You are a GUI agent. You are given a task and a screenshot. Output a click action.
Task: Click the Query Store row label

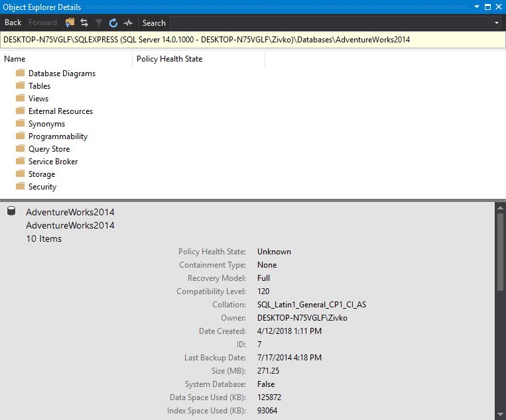click(x=49, y=149)
